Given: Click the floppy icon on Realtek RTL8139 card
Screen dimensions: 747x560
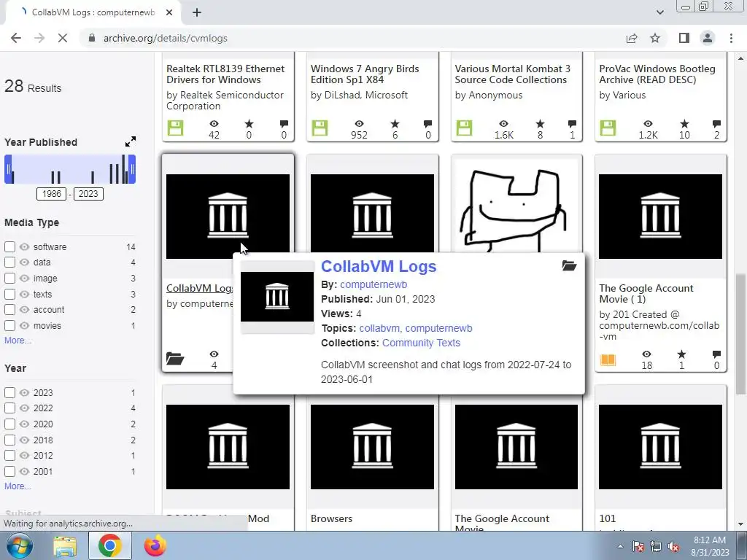Looking at the screenshot, I should click(x=175, y=128).
